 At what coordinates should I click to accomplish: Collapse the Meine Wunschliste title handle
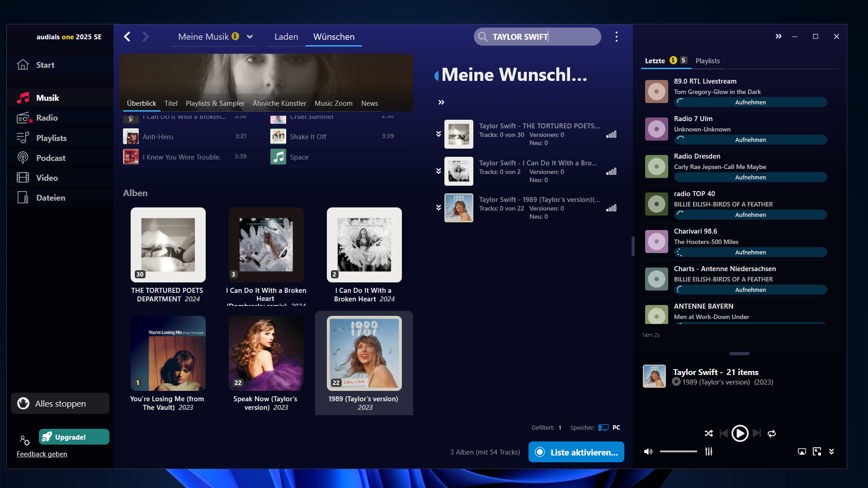point(437,75)
